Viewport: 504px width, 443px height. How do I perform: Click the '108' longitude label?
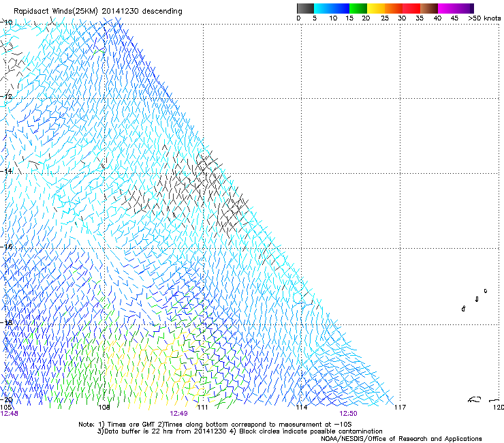104,408
